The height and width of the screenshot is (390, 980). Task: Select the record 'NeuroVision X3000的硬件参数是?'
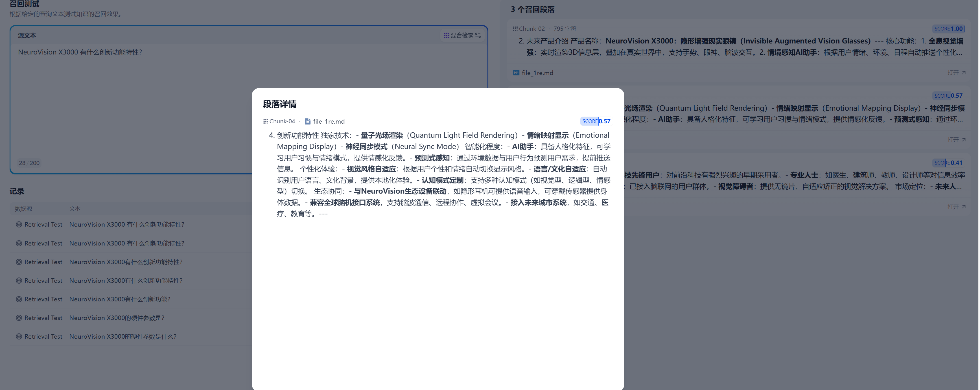[117, 318]
